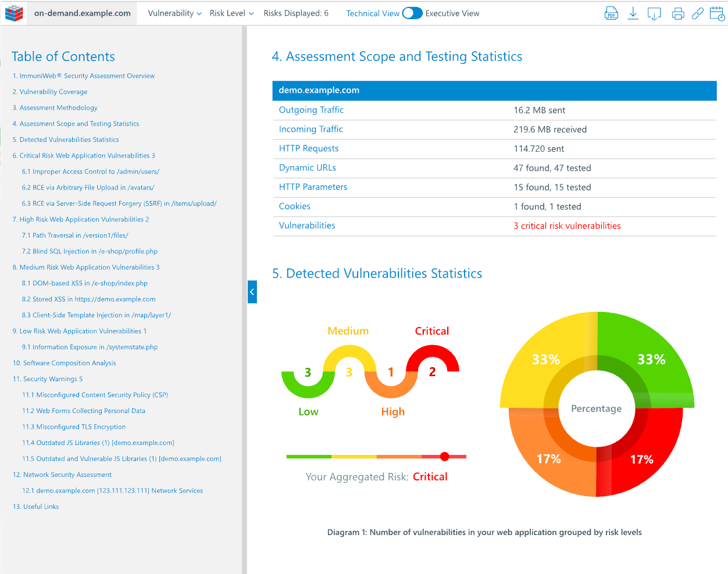Click the Risks Displayed: 6 counter
The image size is (728, 574).
click(296, 13)
